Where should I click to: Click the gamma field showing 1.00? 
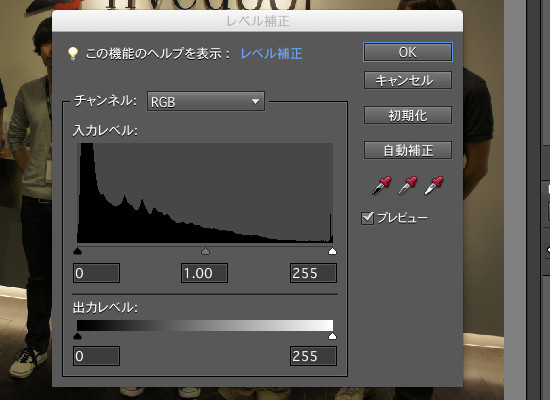pos(204,273)
